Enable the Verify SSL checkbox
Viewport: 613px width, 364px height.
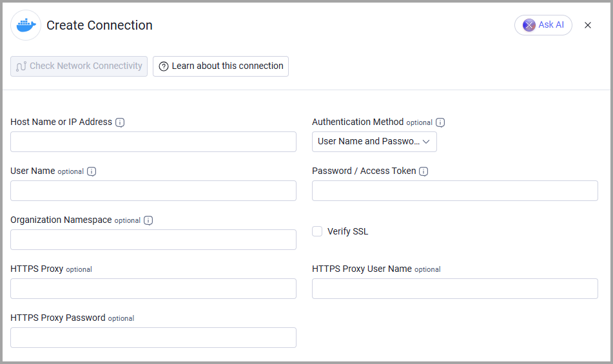[317, 231]
